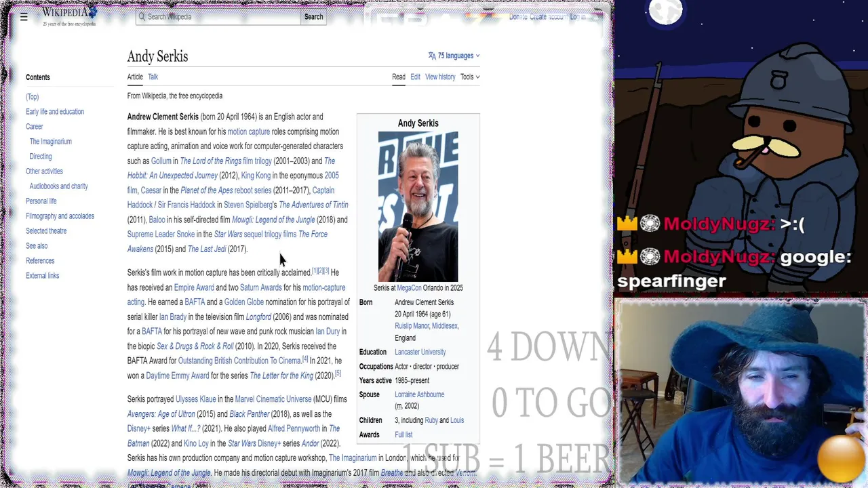Viewport: 868px width, 488px height.
Task: Open the Create account link
Action: tap(547, 17)
